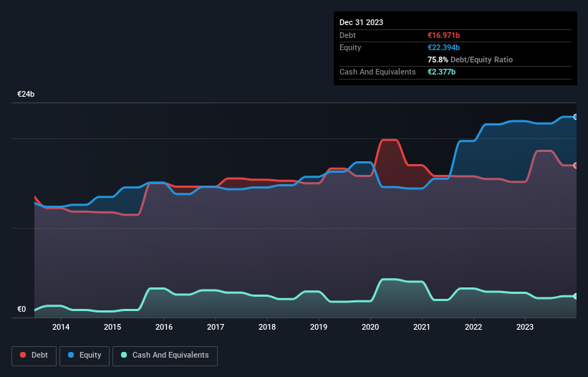Click the Dec 31 2023 tooltip date

(361, 22)
